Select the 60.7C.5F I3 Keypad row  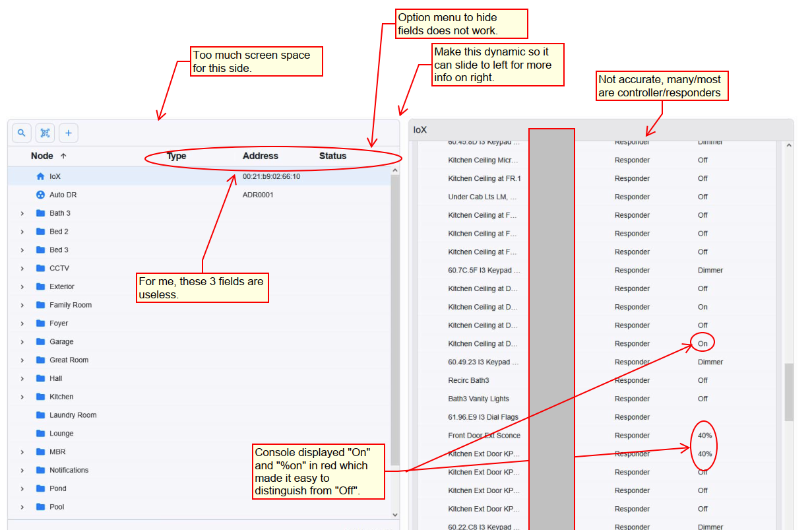pyautogui.click(x=596, y=270)
